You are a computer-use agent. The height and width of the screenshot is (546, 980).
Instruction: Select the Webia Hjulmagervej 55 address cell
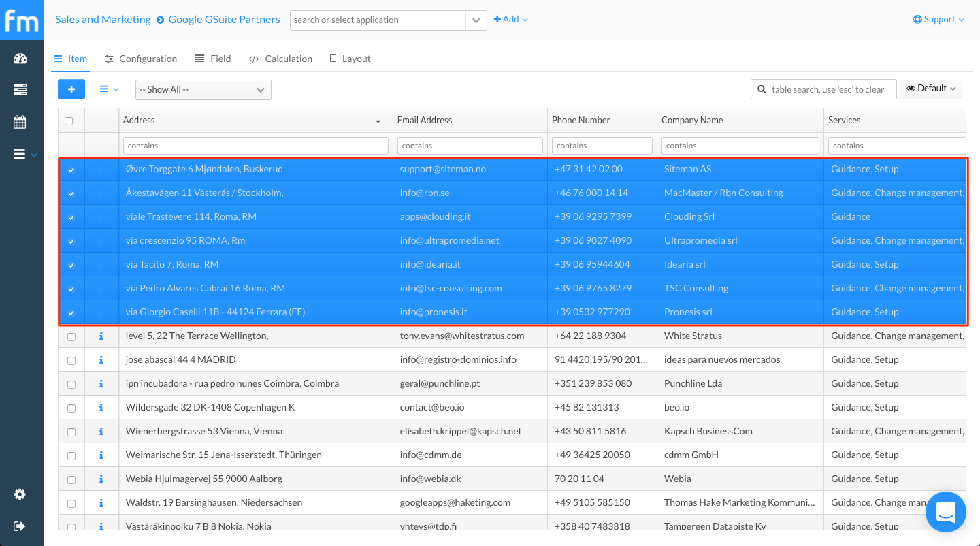(256, 479)
